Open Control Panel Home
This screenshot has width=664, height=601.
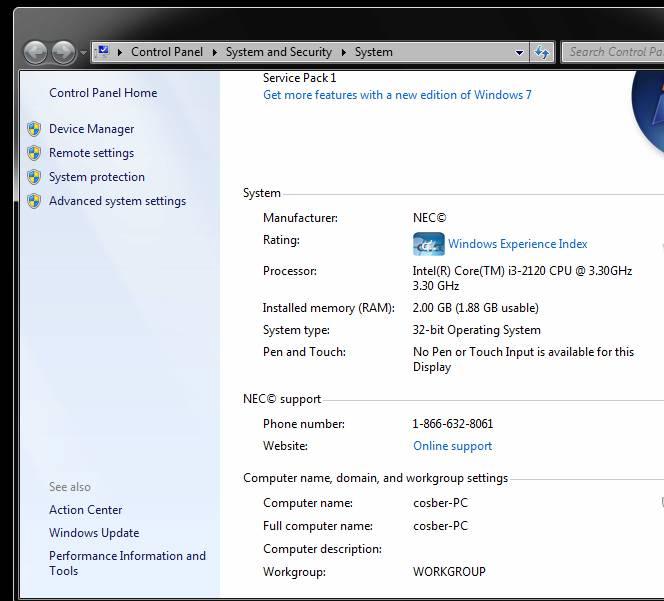pyautogui.click(x=103, y=93)
